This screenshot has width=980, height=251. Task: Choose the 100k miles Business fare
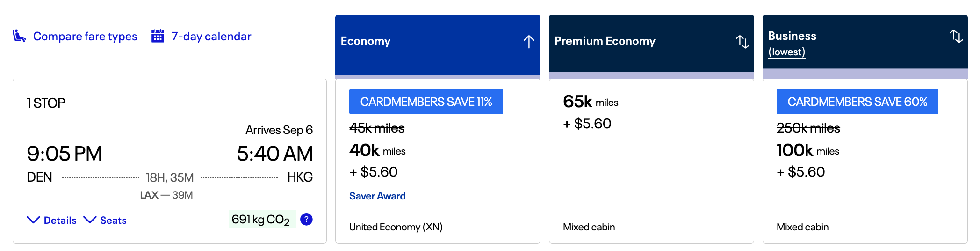click(x=807, y=150)
